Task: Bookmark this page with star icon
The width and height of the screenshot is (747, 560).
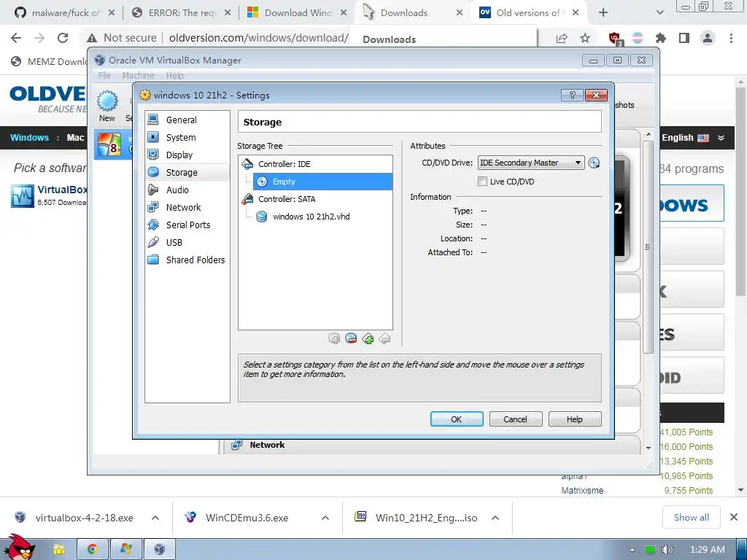Action: [x=585, y=38]
